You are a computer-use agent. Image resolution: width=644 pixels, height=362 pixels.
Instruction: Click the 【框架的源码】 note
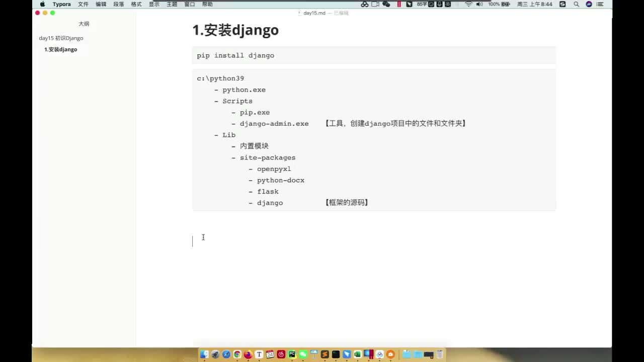(x=347, y=203)
